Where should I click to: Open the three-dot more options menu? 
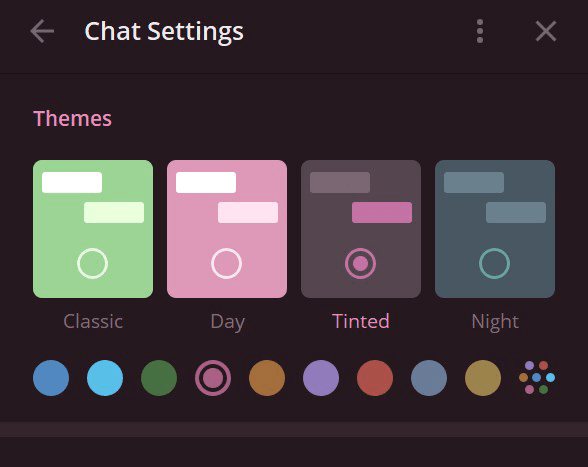(x=480, y=31)
